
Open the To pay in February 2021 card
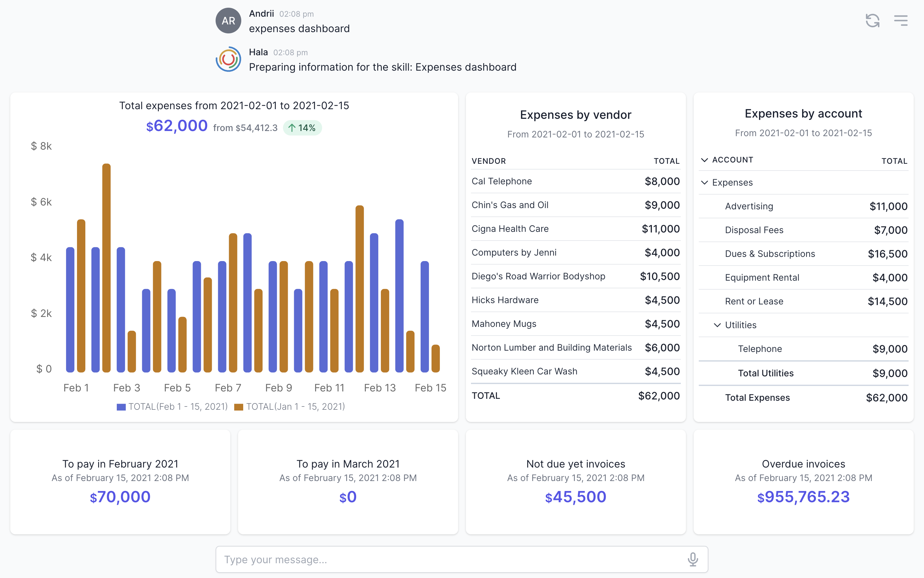click(120, 482)
